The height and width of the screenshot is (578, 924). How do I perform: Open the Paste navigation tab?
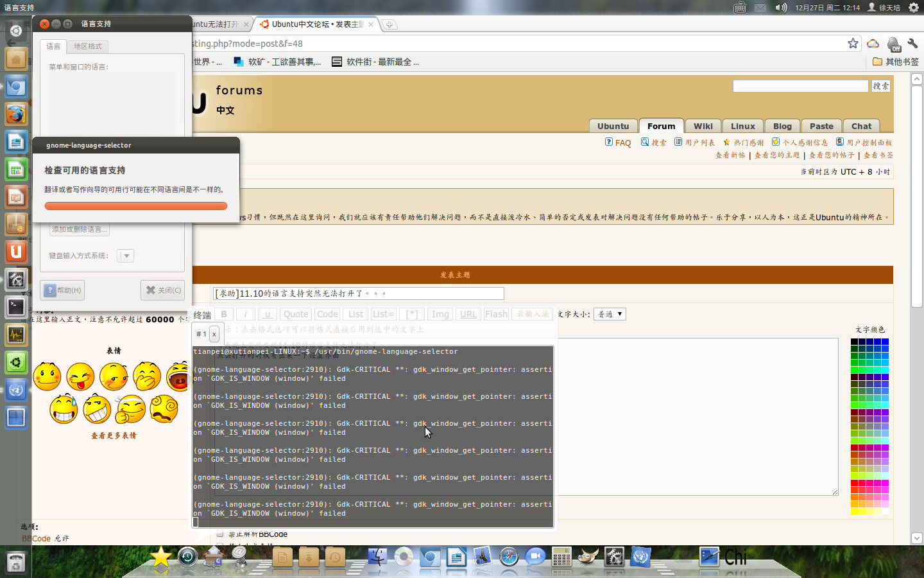[x=821, y=126]
